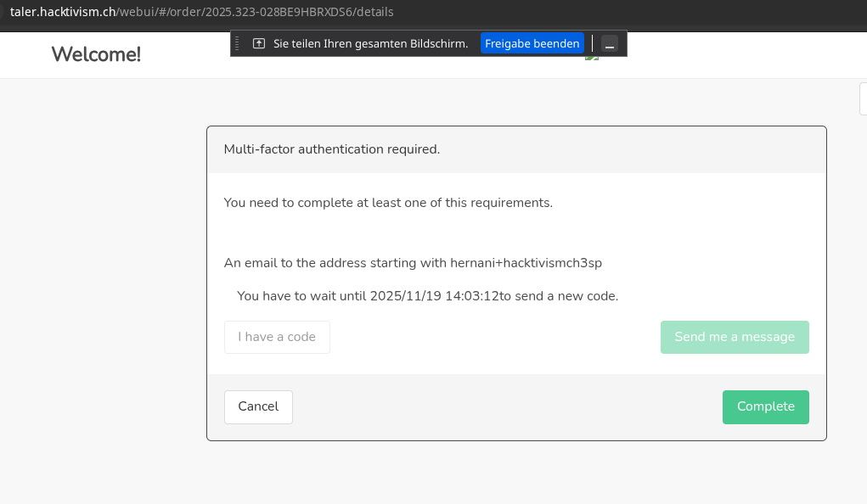Image resolution: width=867 pixels, height=504 pixels.
Task: Click the screen share indicator icon
Action: point(259,43)
